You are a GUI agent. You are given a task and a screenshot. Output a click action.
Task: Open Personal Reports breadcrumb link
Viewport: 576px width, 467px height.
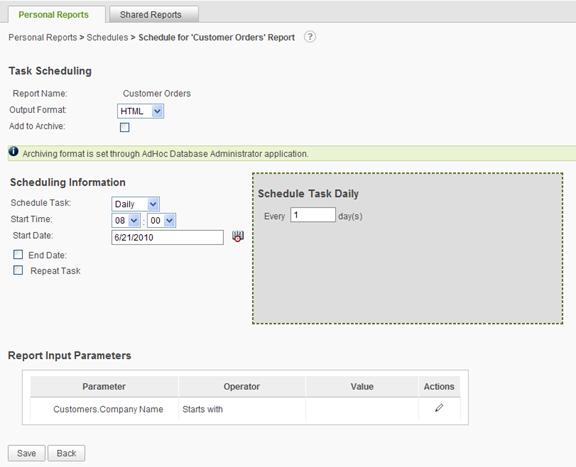point(43,37)
